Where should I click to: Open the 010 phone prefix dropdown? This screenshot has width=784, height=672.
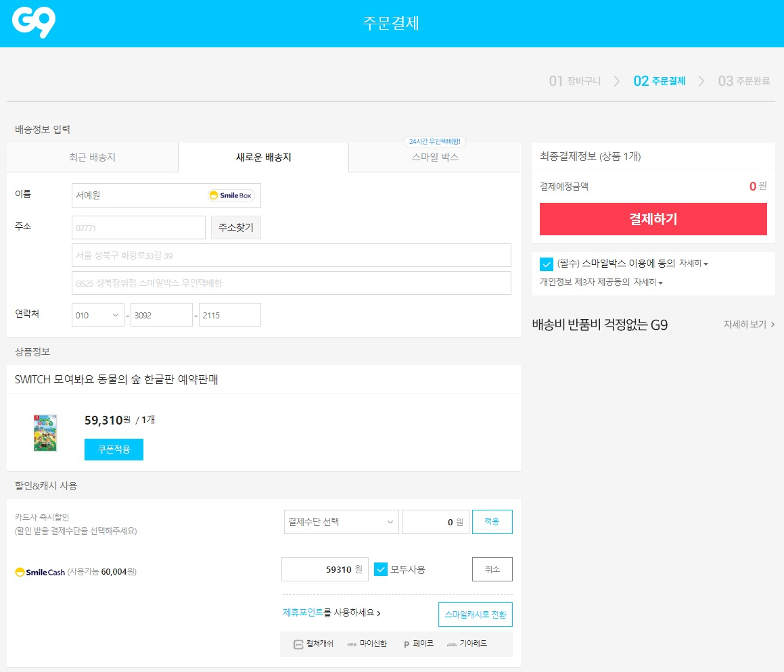coord(97,315)
